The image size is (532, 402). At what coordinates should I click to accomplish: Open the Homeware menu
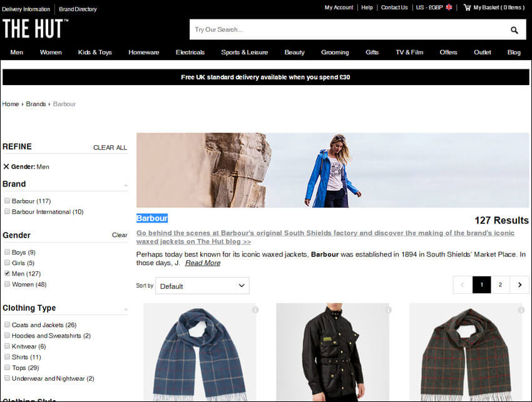[143, 52]
